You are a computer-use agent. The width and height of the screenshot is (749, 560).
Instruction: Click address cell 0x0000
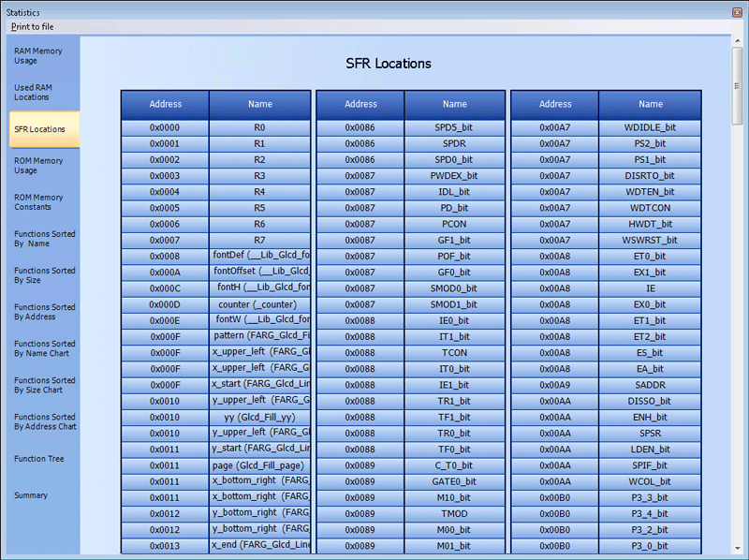166,127
